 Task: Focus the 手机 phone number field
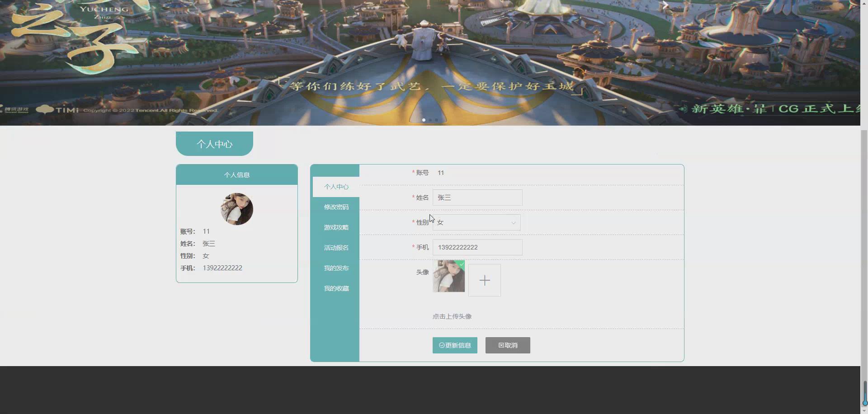[x=477, y=247]
